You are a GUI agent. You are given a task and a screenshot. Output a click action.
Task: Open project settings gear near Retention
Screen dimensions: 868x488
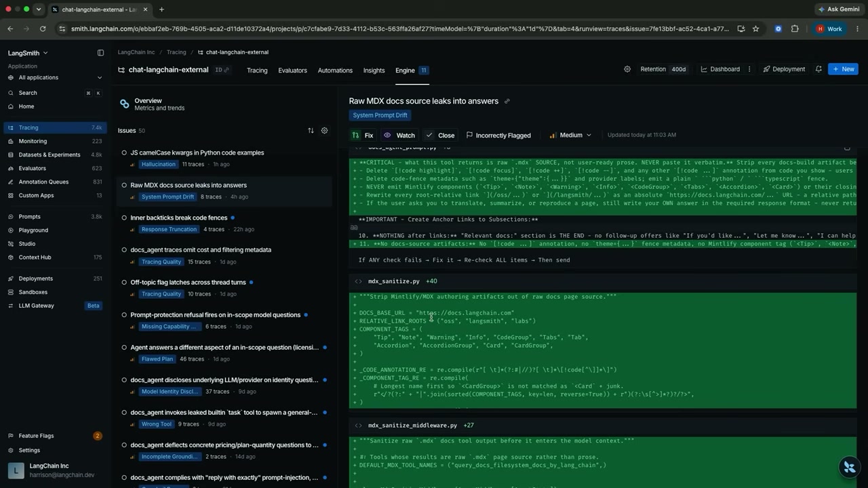(627, 69)
